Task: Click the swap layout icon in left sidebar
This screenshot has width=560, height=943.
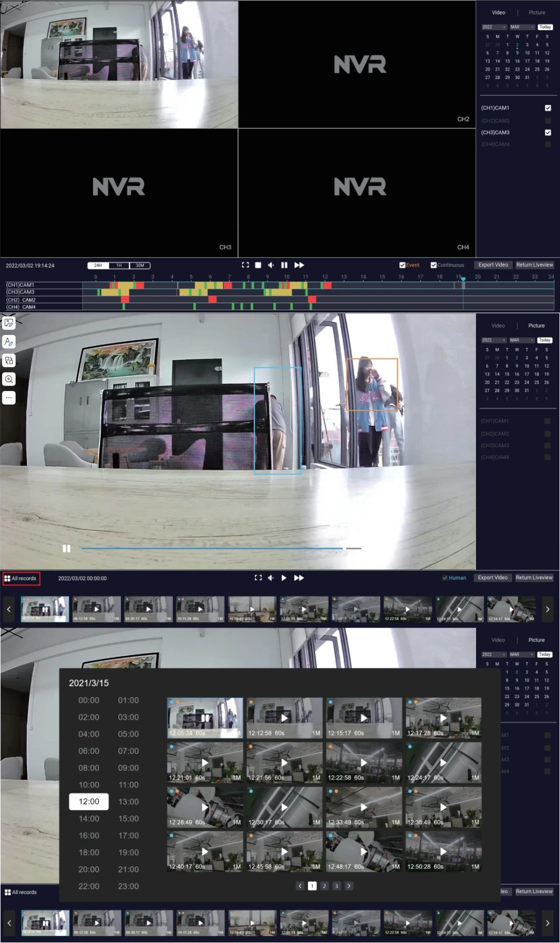Action: point(9,360)
